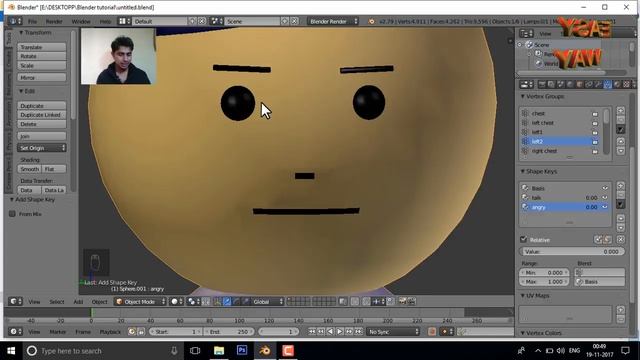Screen dimensions: 640x360
Task: Open Blender from the Windows taskbar
Action: (264, 351)
